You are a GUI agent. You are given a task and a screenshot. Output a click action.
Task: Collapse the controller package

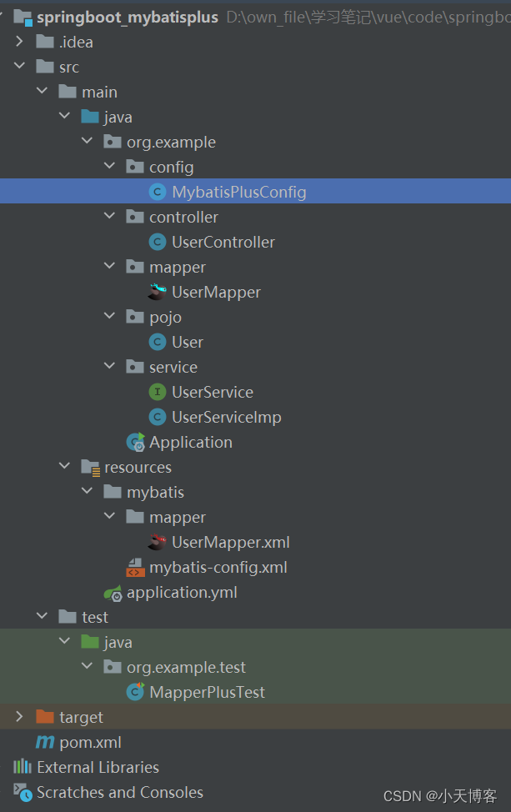click(110, 217)
